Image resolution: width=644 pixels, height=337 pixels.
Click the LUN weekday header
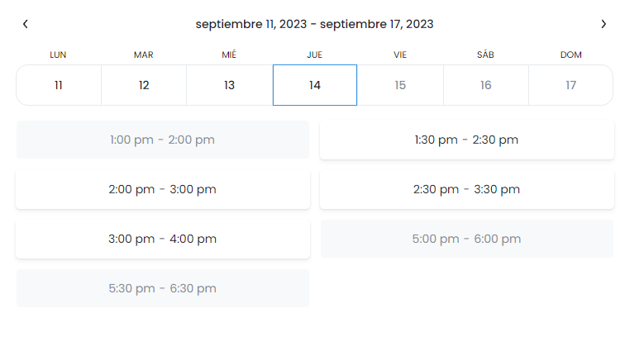(x=59, y=55)
